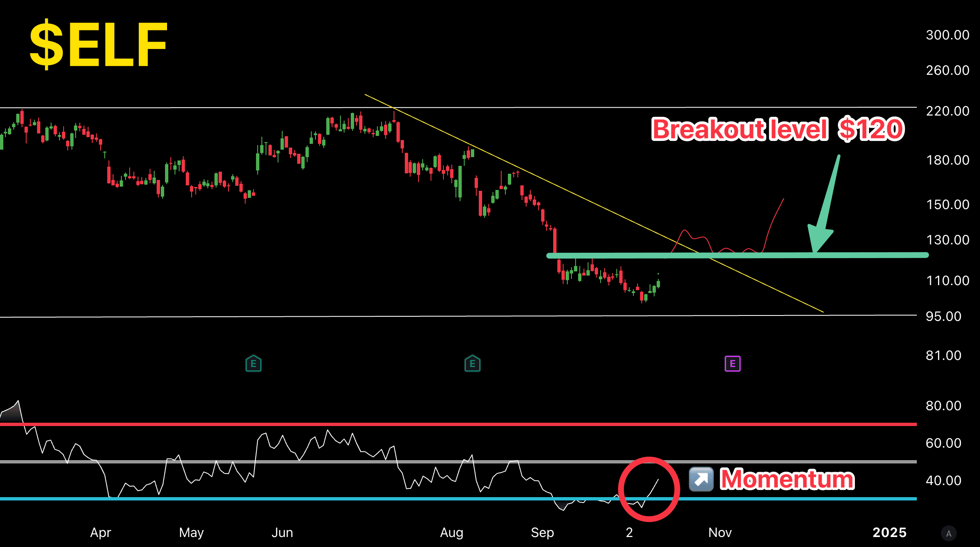Viewport: 980px width, 547px height.
Task: Click the Sep date axis label
Action: (542, 533)
